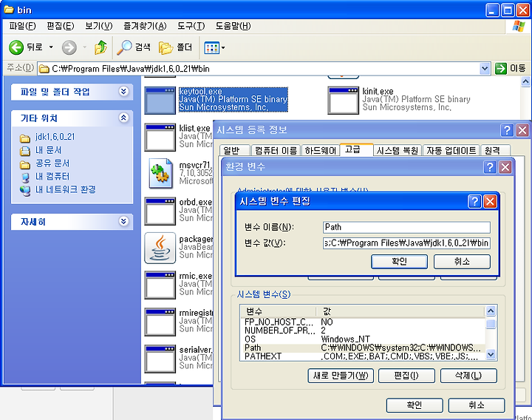Image resolution: width=532 pixels, height=420 pixels.
Task: Open the Help (도움말) menu
Action: point(233,26)
